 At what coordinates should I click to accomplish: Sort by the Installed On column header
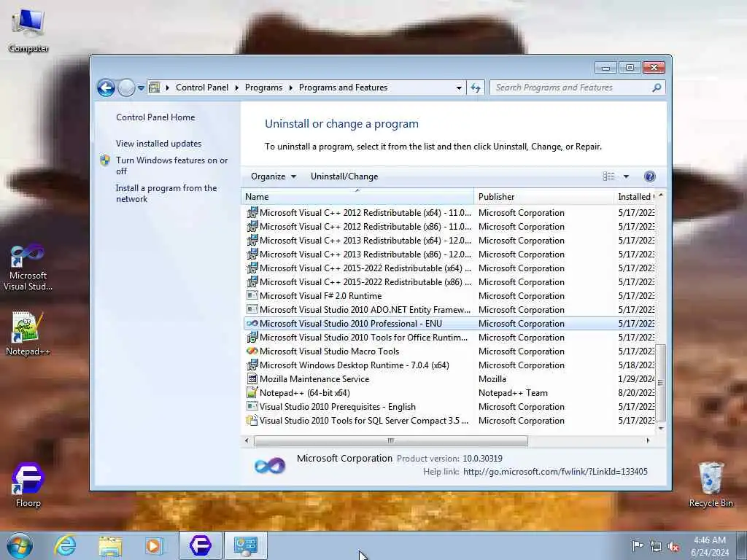[x=636, y=197]
